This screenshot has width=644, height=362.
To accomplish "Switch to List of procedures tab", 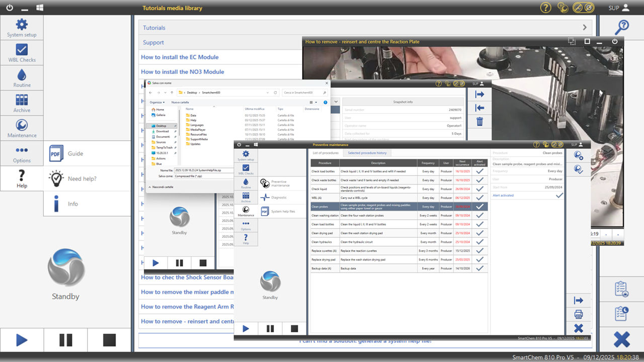I will [x=326, y=153].
